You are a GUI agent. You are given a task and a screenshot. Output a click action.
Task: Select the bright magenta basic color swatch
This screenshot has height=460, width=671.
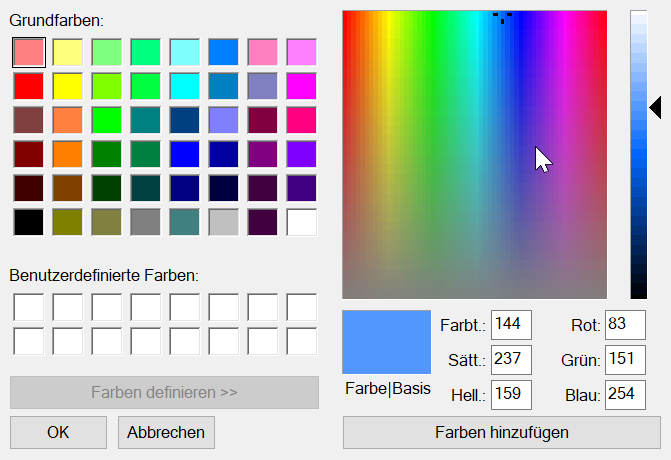(301, 86)
